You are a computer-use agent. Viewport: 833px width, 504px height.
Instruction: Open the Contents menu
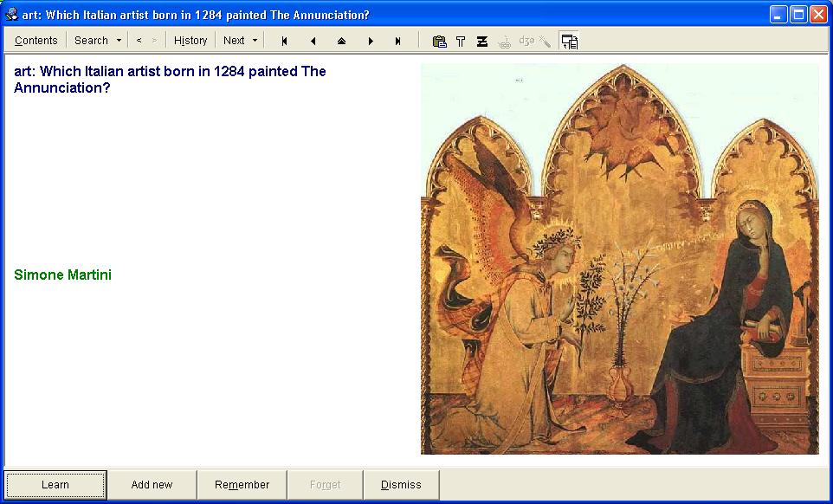pos(36,41)
